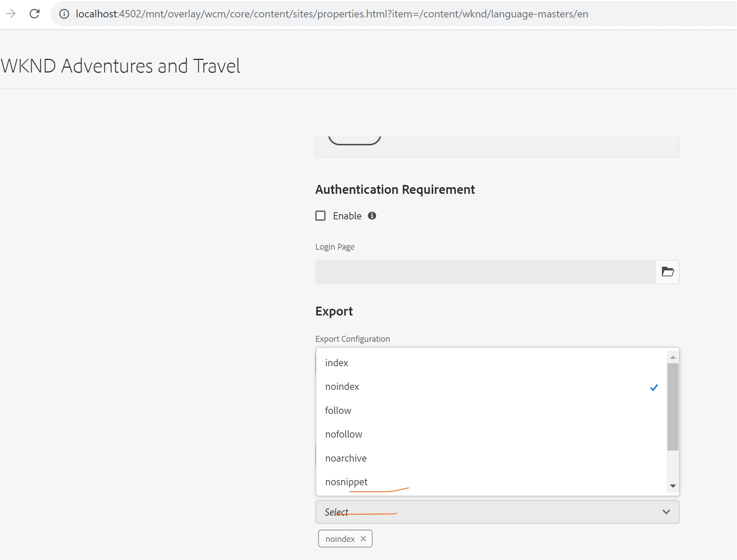Click the blue checkmark next to noindex
The height and width of the screenshot is (560, 737).
tap(654, 387)
